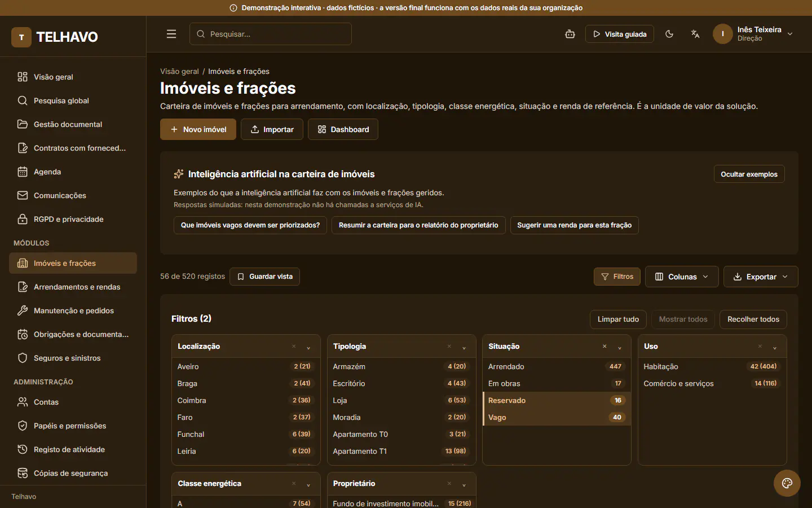Clear the Situação filter with its X
This screenshot has height=508, width=812.
(604, 347)
